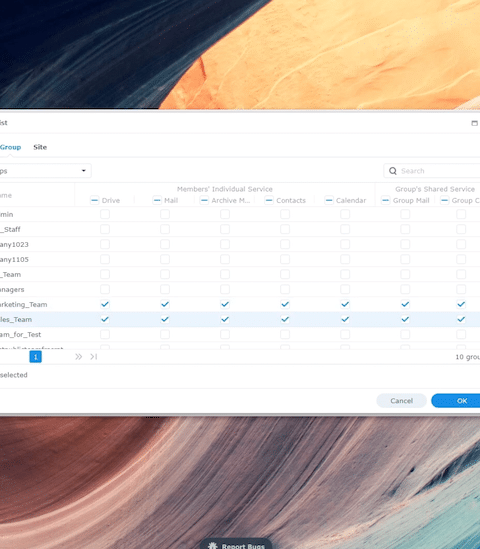Click the '10 groups' count text
This screenshot has height=549, width=480.
point(467,357)
